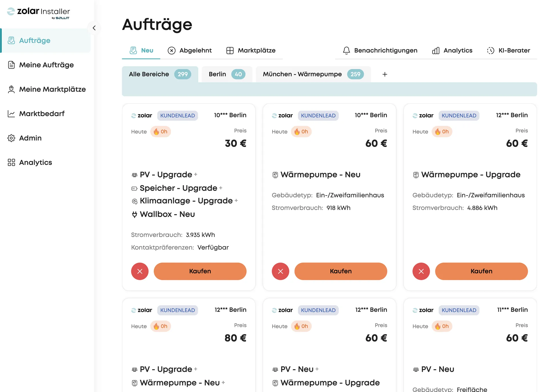
Task: Select the München - Wärmepumpe filter tab
Action: [313, 74]
